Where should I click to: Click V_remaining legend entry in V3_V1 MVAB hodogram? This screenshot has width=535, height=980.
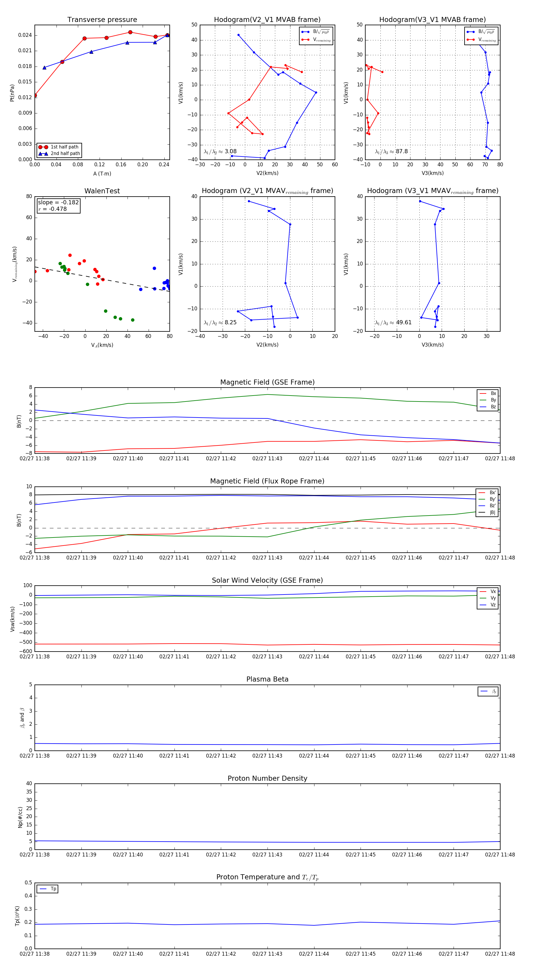pyautogui.click(x=481, y=39)
